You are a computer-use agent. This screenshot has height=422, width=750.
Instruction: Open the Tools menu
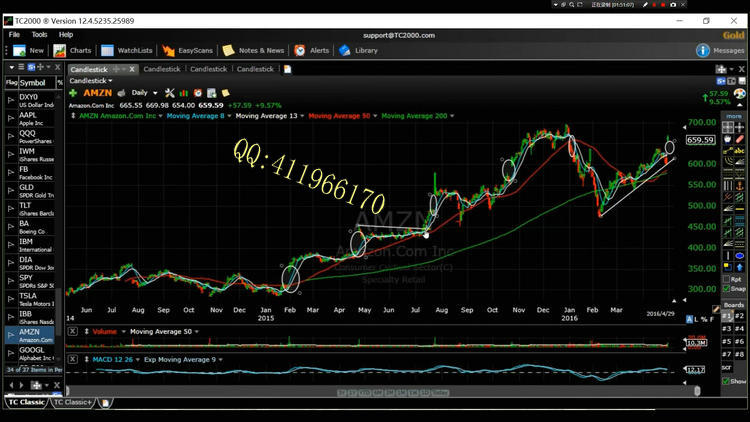(39, 34)
